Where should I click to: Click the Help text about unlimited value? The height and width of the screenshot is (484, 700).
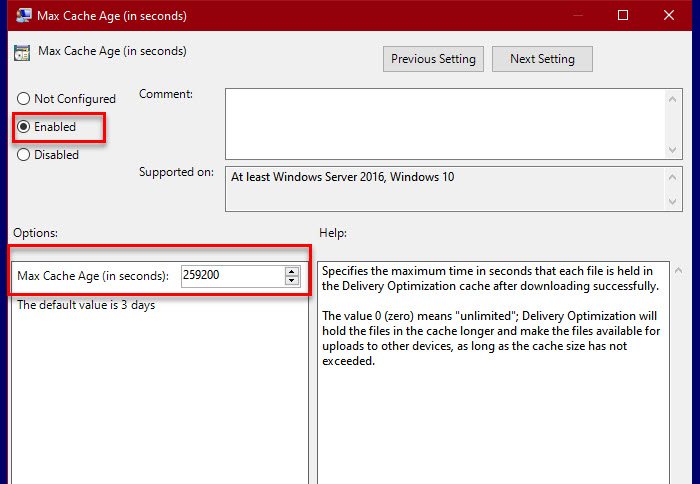[x=491, y=338]
